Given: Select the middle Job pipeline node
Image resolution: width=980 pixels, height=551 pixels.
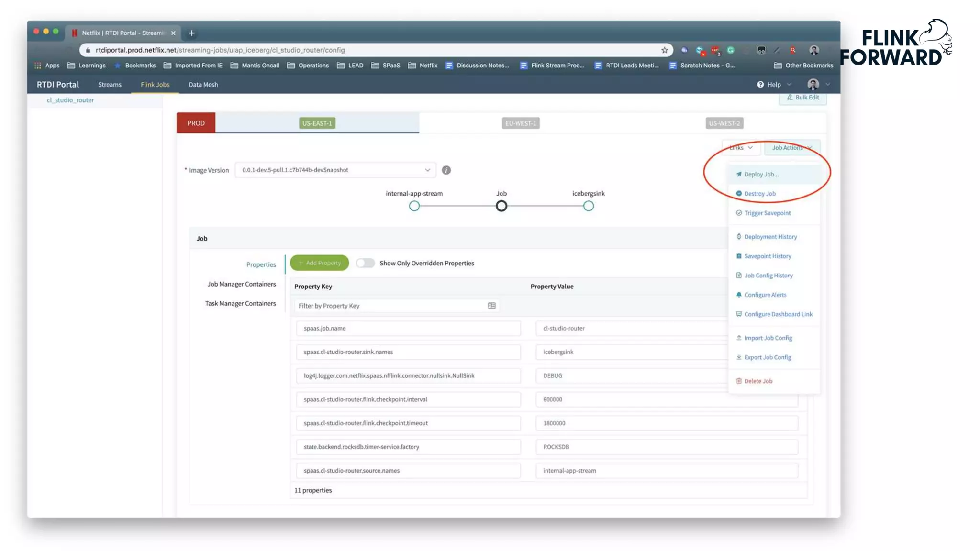Looking at the screenshot, I should click(501, 206).
